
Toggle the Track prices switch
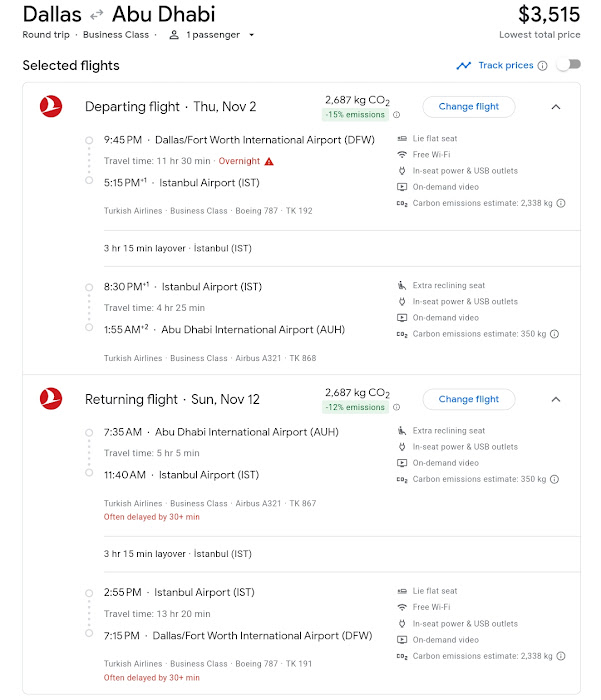[568, 65]
